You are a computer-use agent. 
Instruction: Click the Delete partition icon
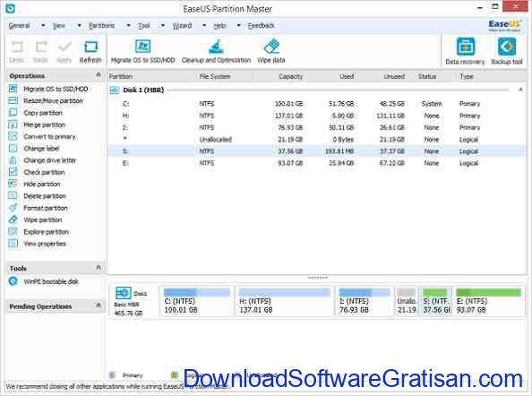coord(13,196)
